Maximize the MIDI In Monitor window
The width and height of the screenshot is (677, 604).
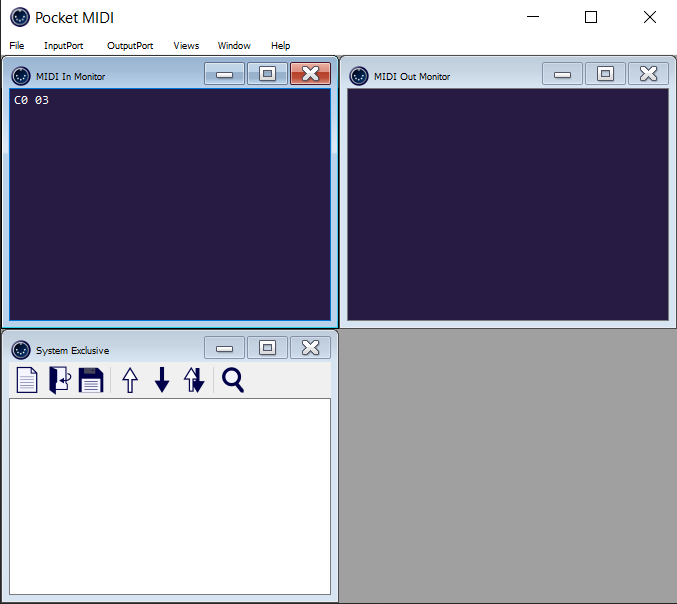(267, 74)
